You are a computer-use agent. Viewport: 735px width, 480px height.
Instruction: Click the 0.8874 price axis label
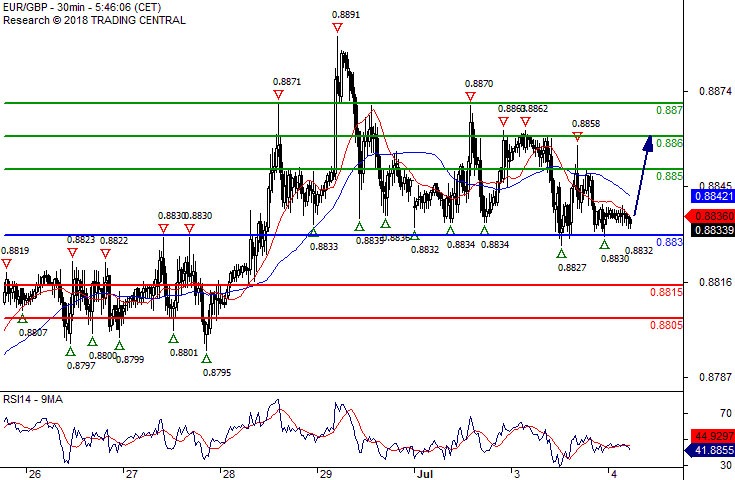[x=715, y=91]
